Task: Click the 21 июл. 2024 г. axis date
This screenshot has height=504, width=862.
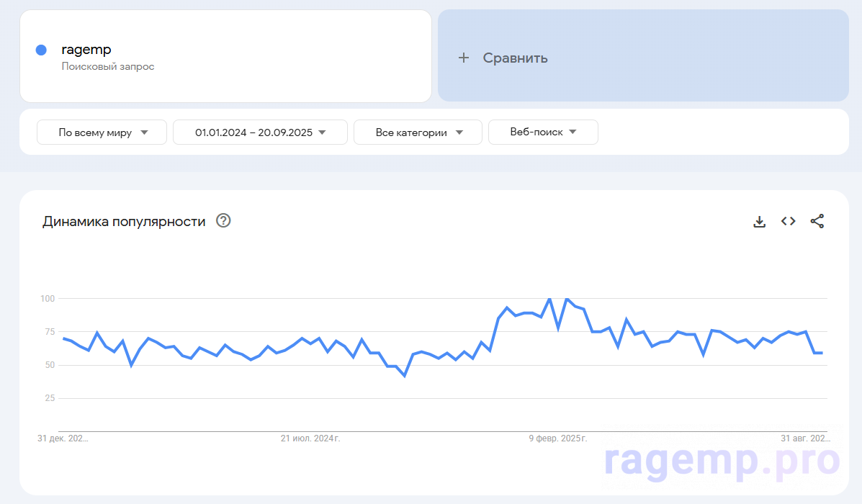Action: click(x=310, y=438)
